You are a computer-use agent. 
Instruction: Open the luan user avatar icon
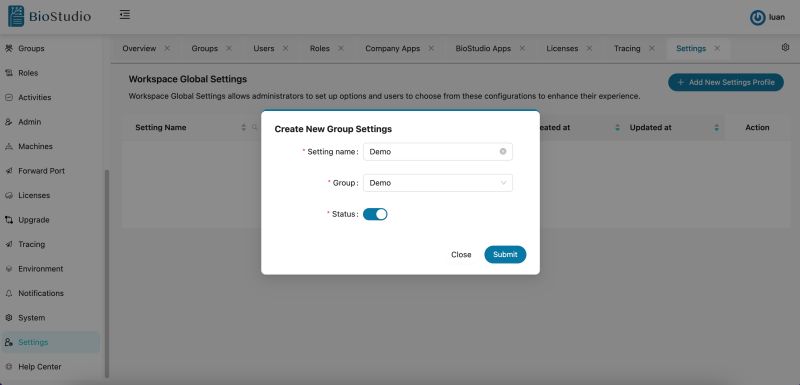[757, 17]
